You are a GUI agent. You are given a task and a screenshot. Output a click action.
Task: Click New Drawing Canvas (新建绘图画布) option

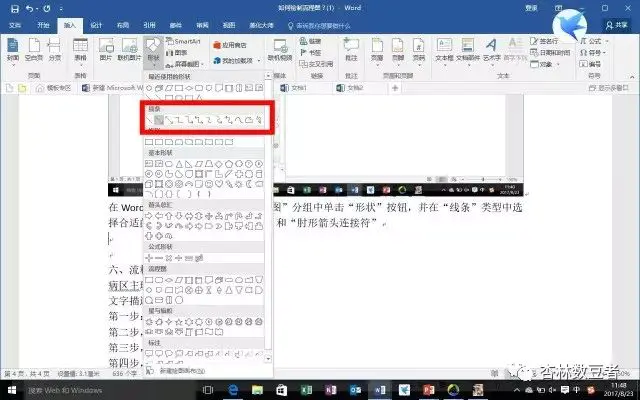pos(182,370)
